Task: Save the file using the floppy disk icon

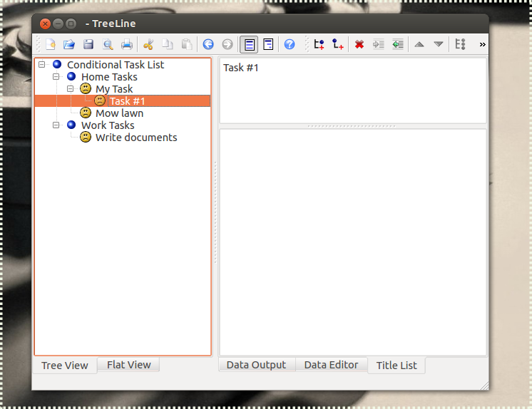Action: click(x=88, y=44)
